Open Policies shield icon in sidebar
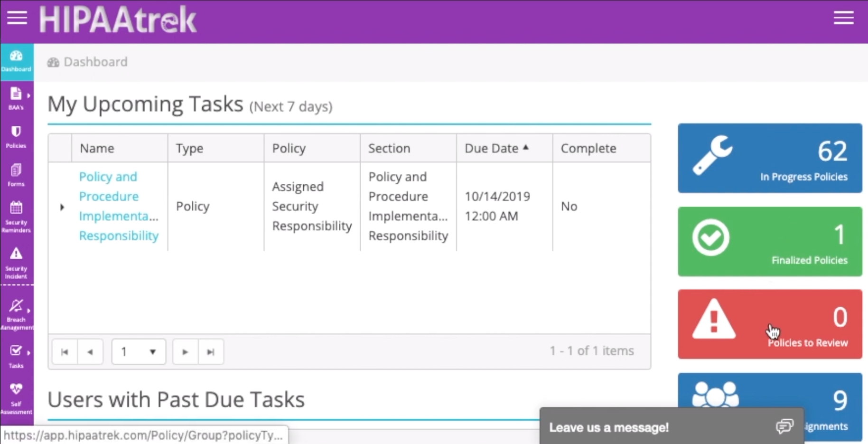This screenshot has height=444, width=868. click(x=16, y=137)
